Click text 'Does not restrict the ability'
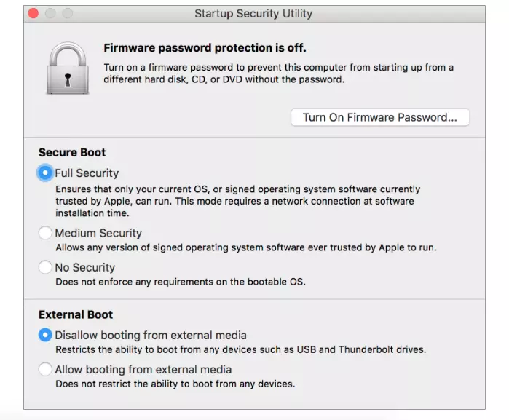 point(175,384)
